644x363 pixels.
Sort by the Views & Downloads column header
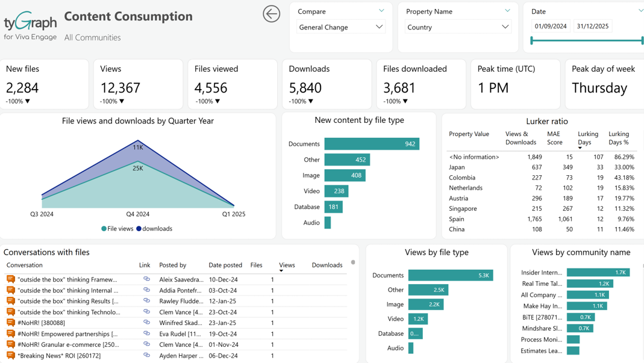(521, 138)
